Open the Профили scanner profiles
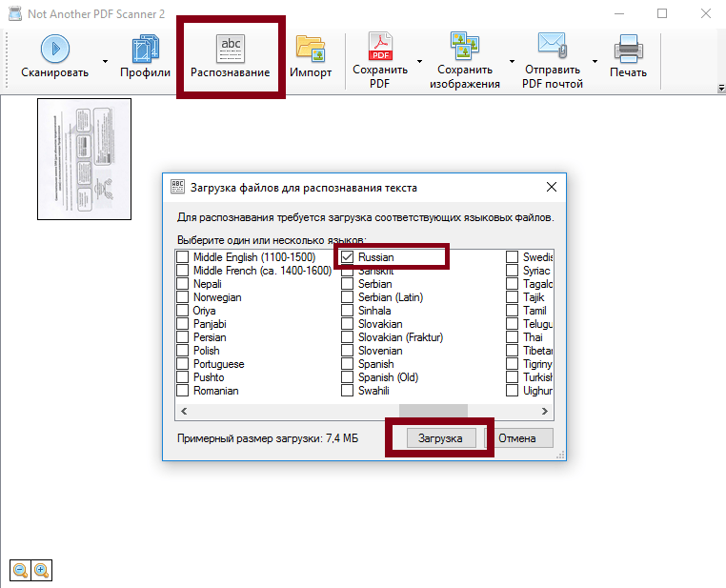 (145, 58)
